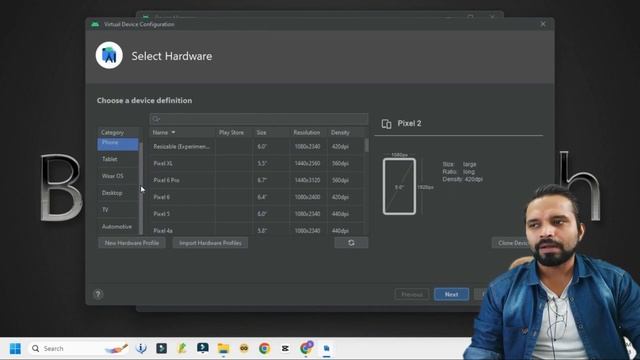Click the Pixel 2 device type icon
Viewport: 640px width, 360px height.
pyautogui.click(x=386, y=124)
